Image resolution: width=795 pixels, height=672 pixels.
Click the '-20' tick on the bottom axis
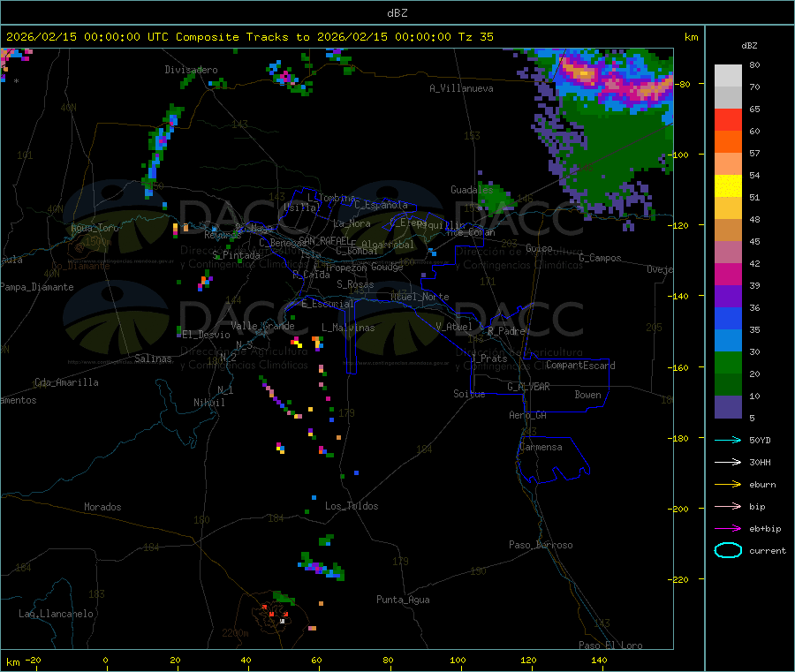coord(33,660)
